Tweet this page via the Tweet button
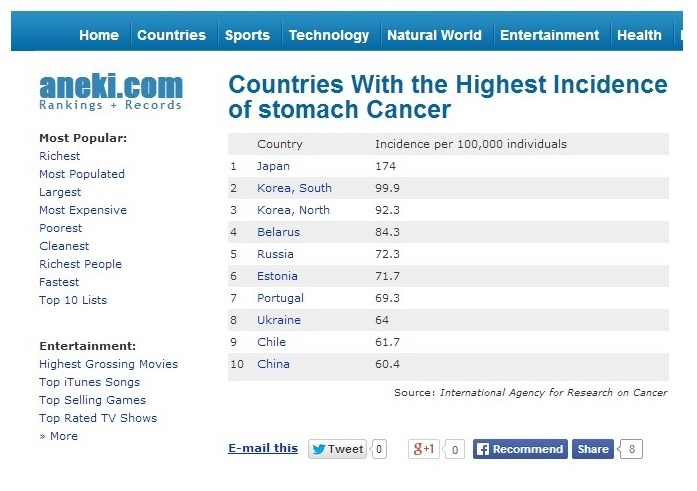 336,449
